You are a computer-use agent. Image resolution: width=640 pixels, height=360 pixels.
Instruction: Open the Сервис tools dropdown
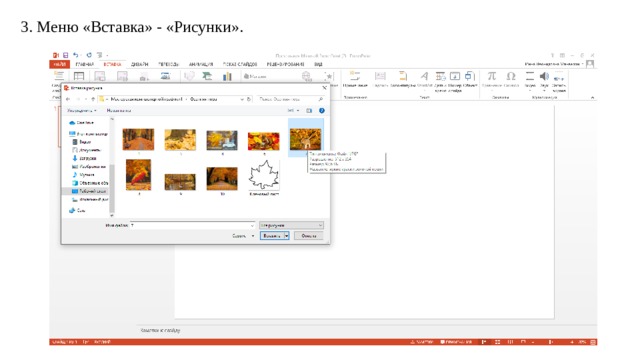click(243, 236)
